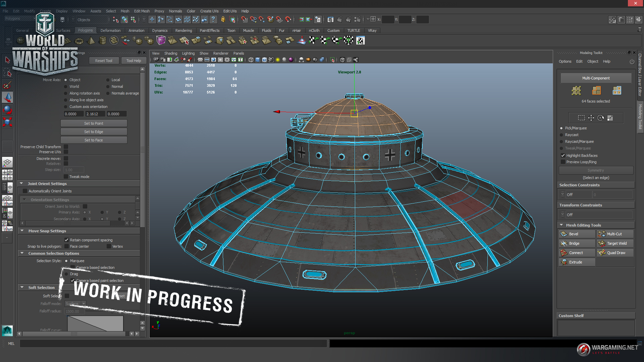644x362 pixels.
Task: Click the move axis Y value field 2.1612
Action: 95,114
